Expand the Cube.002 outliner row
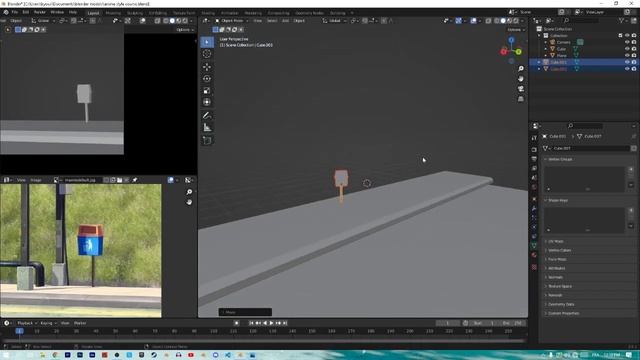This screenshot has width=640, height=360. [x=539, y=69]
